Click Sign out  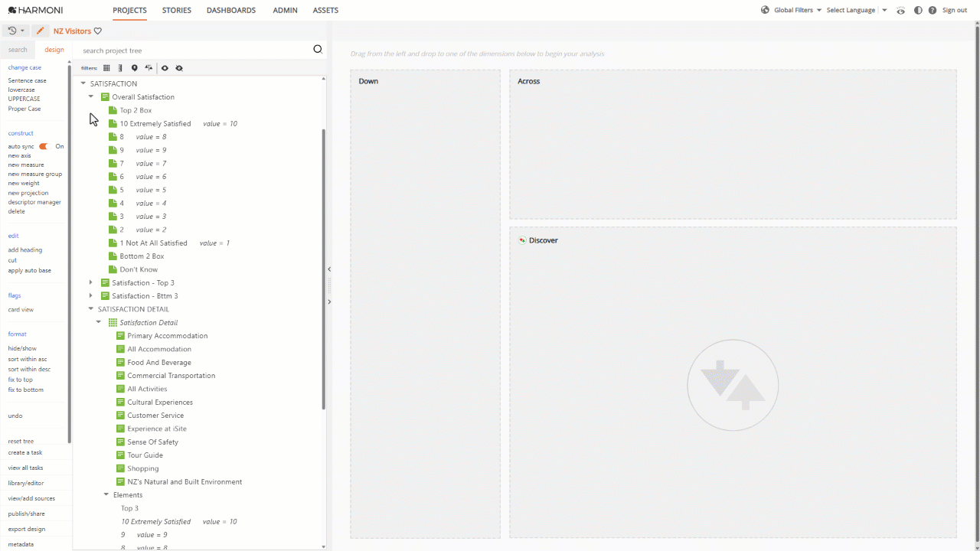click(955, 10)
